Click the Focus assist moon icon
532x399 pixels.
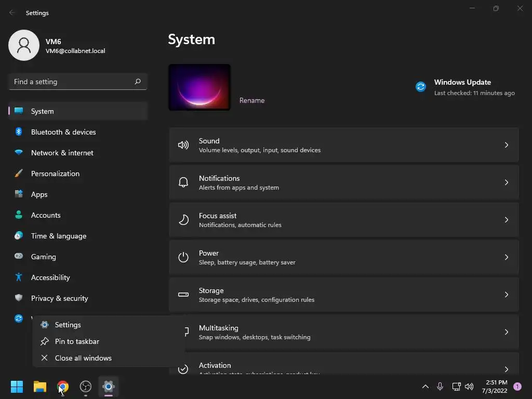(183, 220)
